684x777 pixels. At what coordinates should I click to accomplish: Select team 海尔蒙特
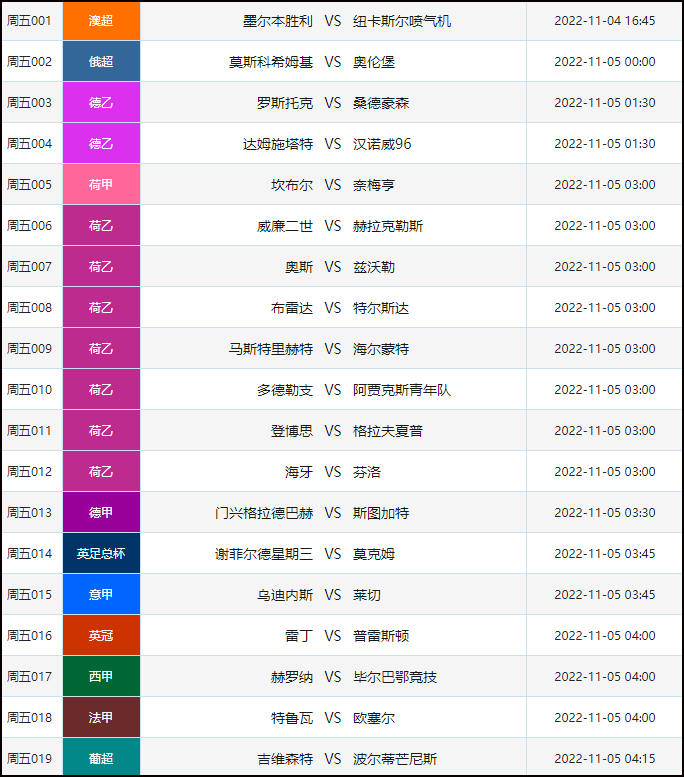381,349
